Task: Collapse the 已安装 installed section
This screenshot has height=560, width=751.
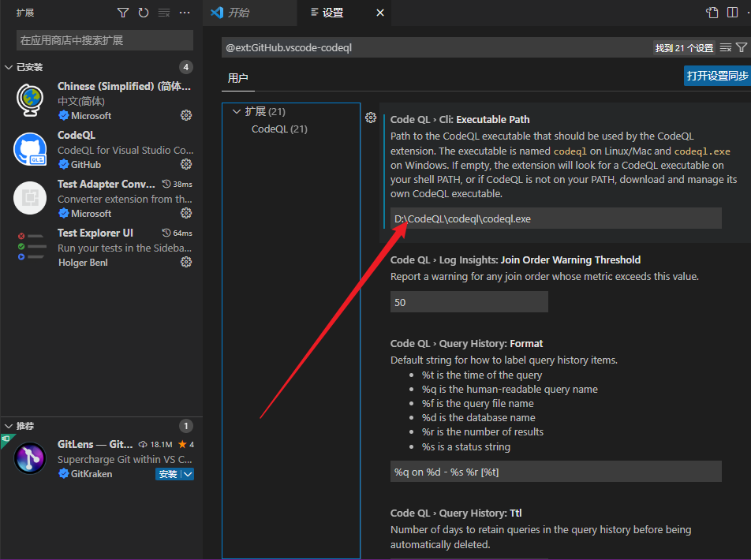Action: pos(9,67)
